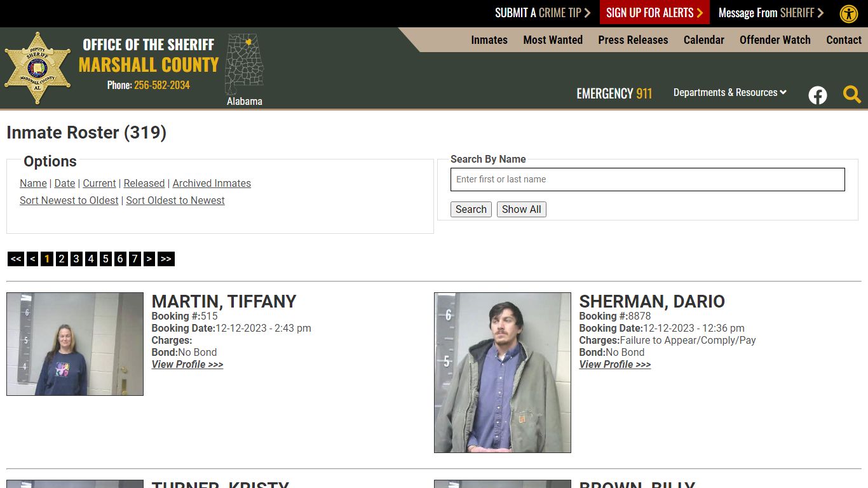868x488 pixels.
Task: Click the Emergency 911 text
Action: pyautogui.click(x=614, y=93)
